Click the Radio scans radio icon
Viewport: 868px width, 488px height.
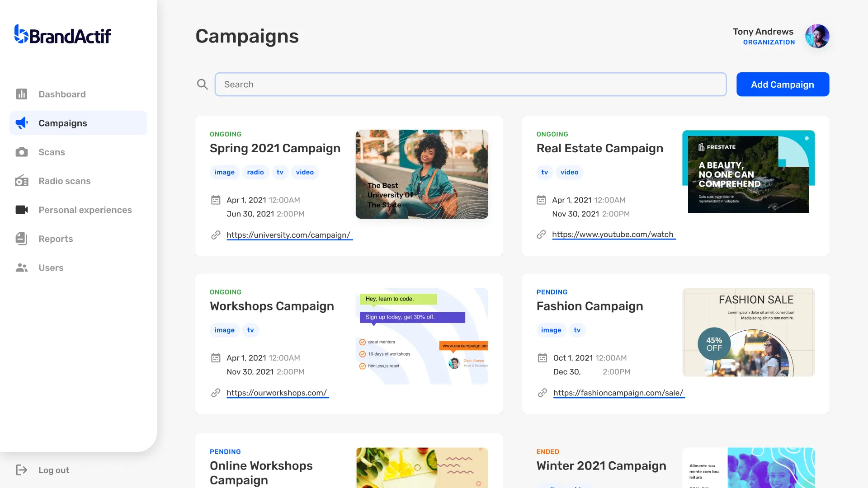tap(22, 181)
